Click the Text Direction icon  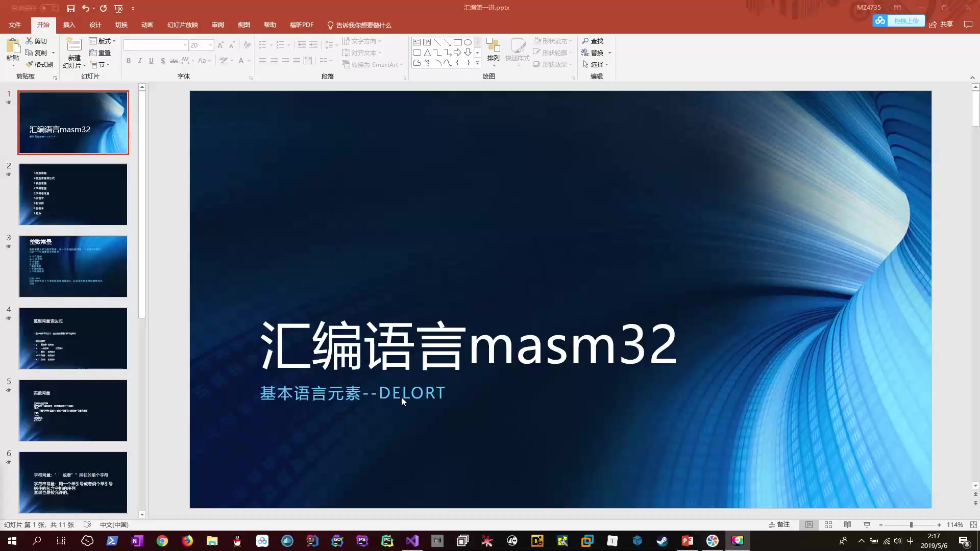coord(361,41)
